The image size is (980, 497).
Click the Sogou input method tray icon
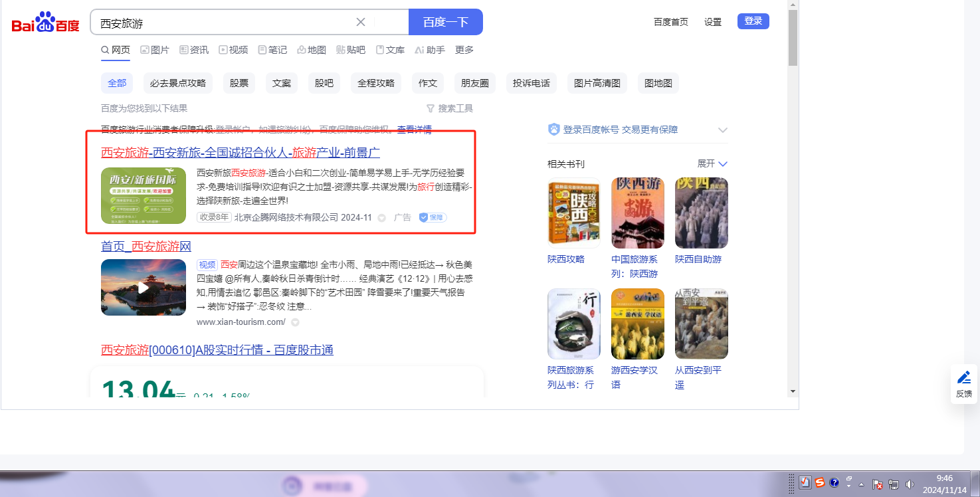(820, 483)
